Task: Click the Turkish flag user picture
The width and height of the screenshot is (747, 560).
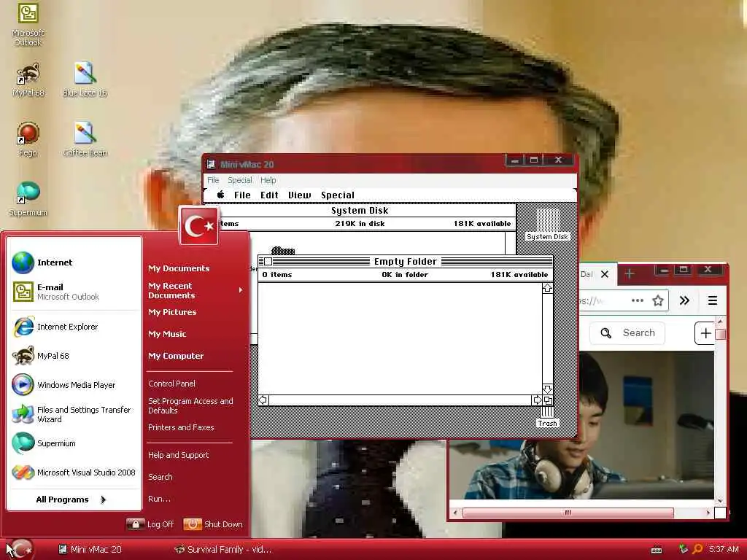Action: click(x=199, y=226)
